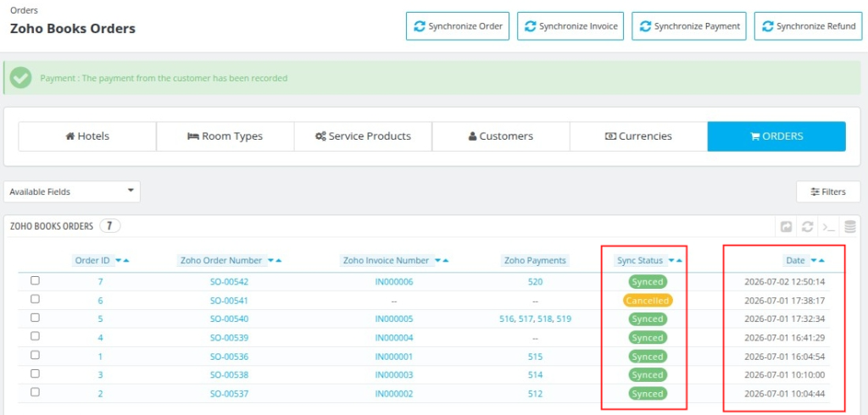Open the SQL query terminal icon
The height and width of the screenshot is (415, 868).
point(829,226)
